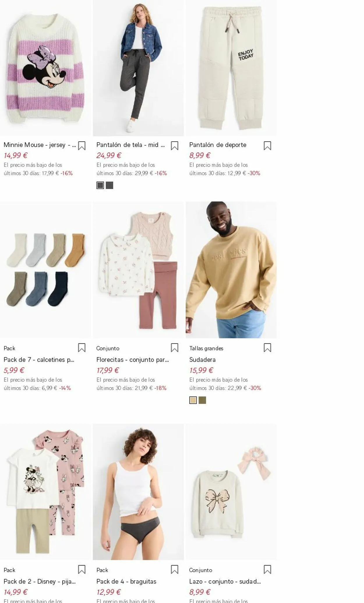The image size is (364, 603).
Task: Open the Minnie Mouse jersey product title
Action: point(40,145)
